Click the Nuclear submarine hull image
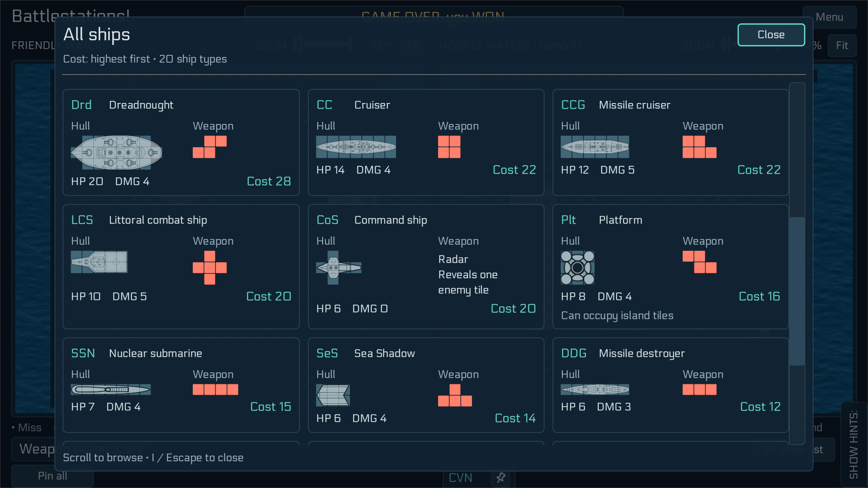This screenshot has width=868, height=488. [x=111, y=389]
